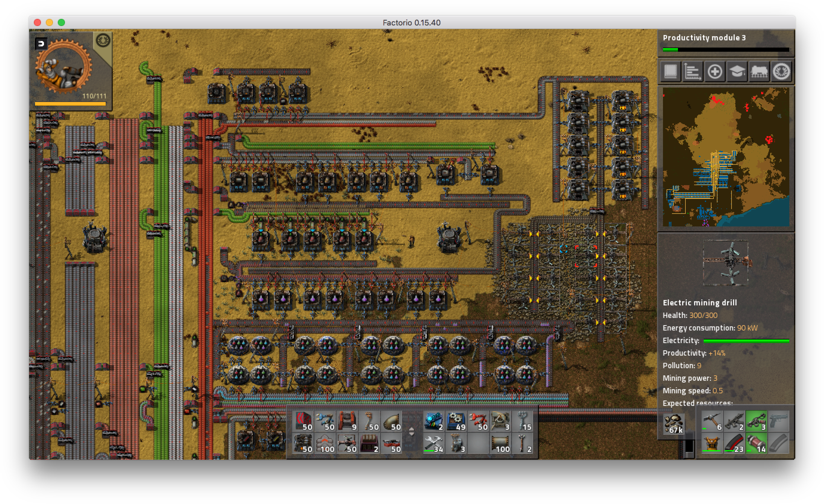Pick the red fast inserter slot
The image size is (824, 504).
pos(478,422)
